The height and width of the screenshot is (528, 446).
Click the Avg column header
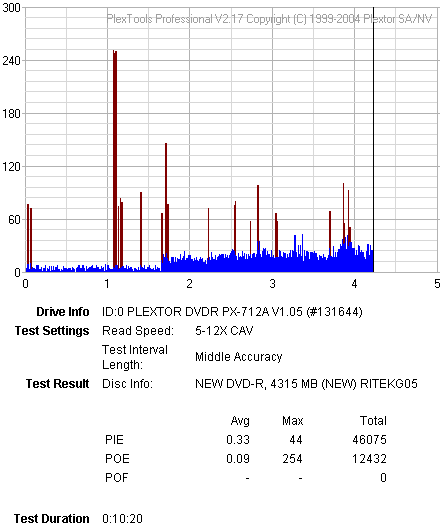coord(240,421)
